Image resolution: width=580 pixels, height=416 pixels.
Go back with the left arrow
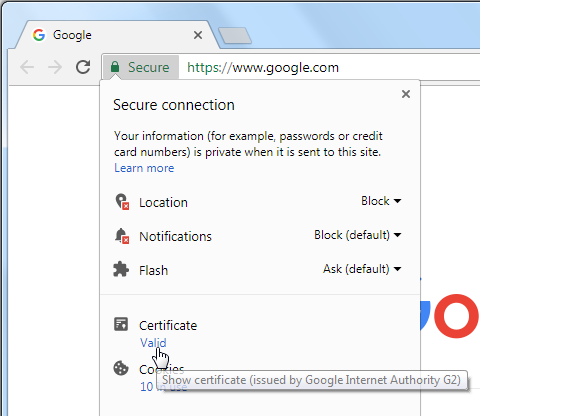coord(27,67)
